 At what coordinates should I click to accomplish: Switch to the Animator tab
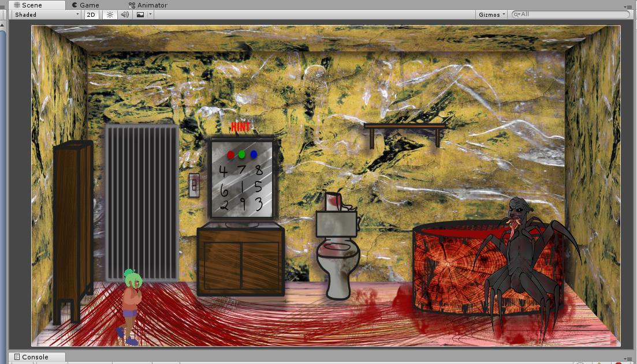pos(148,5)
